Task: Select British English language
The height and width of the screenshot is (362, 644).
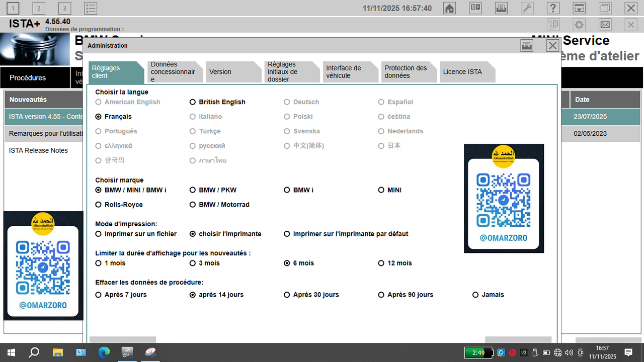Action: (217, 102)
